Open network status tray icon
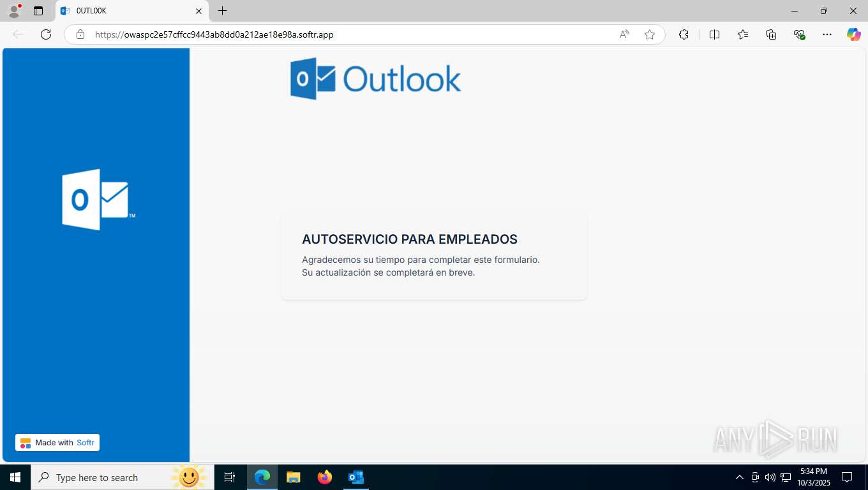 tap(786, 477)
